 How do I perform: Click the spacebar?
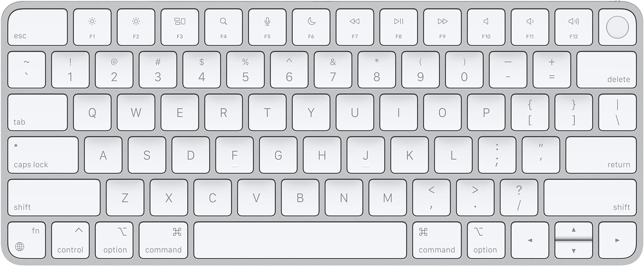tap(300, 240)
